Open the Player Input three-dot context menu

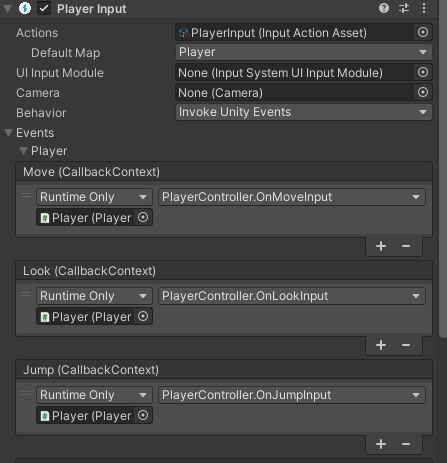[424, 8]
